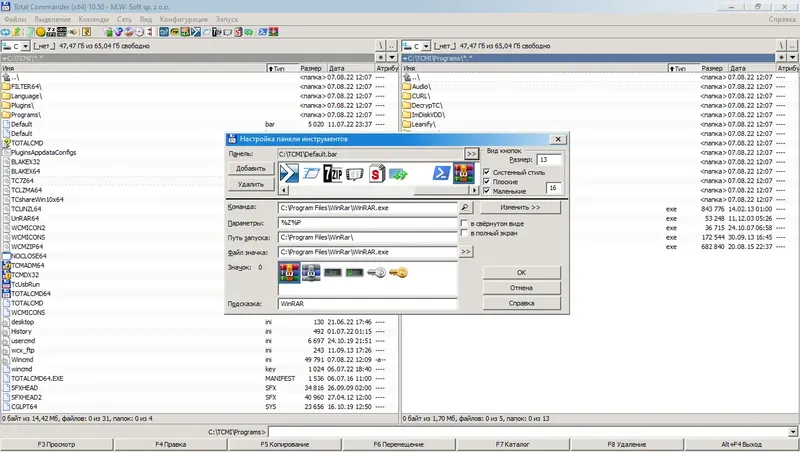Expand options with Изменить >> button
The height and width of the screenshot is (452, 800).
(520, 208)
